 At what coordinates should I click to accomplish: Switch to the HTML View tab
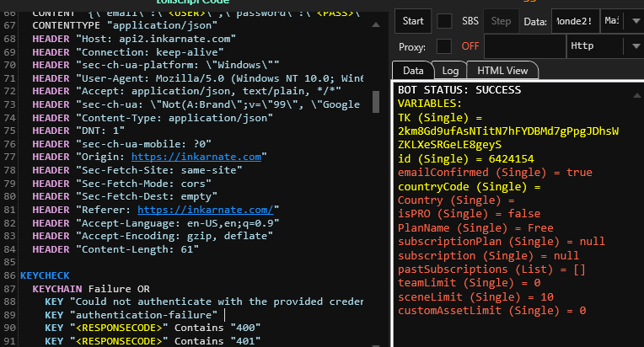point(502,71)
